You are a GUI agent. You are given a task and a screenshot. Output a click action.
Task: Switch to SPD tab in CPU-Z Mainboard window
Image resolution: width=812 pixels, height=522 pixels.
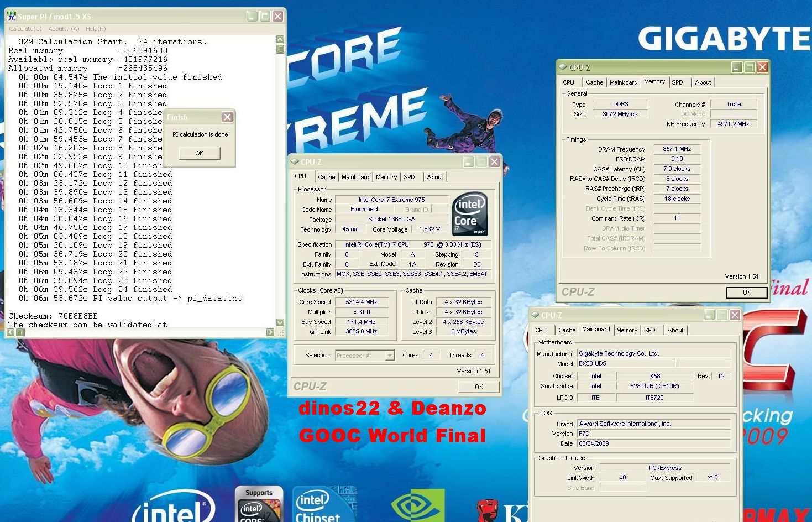click(650, 330)
